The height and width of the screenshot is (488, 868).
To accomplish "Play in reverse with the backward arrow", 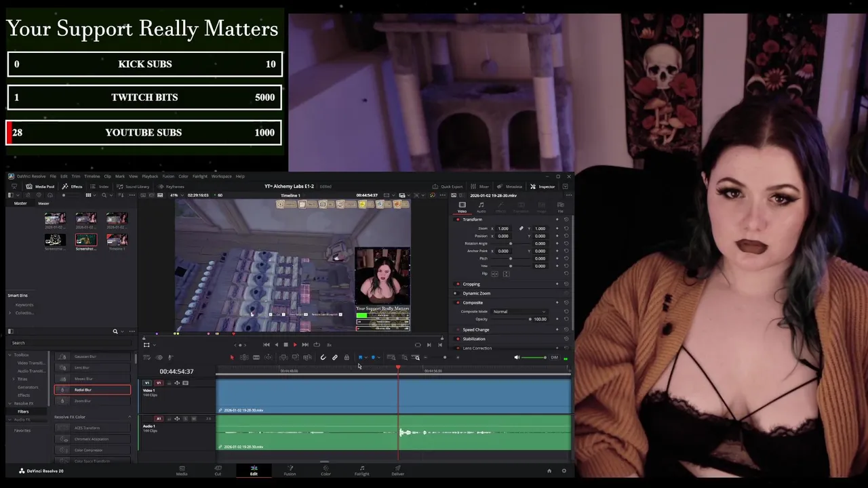I will [x=276, y=344].
